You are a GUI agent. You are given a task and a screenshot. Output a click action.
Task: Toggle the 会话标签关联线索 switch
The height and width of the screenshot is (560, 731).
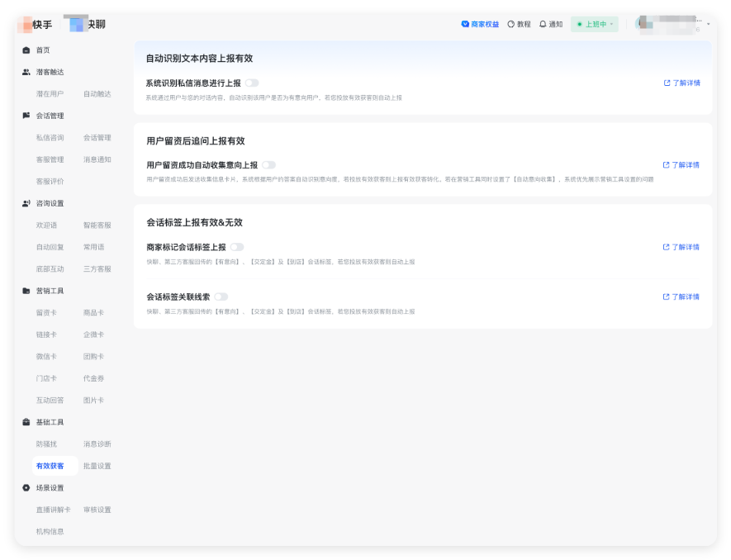[x=221, y=296]
